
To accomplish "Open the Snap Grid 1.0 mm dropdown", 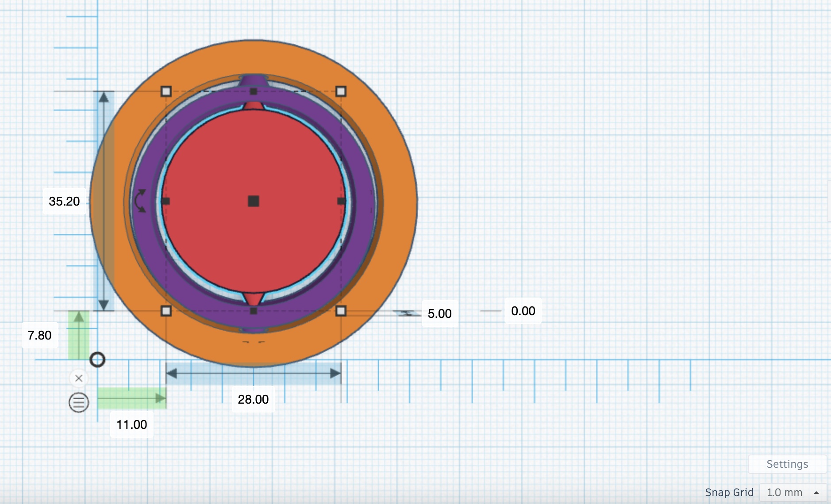I will (792, 493).
